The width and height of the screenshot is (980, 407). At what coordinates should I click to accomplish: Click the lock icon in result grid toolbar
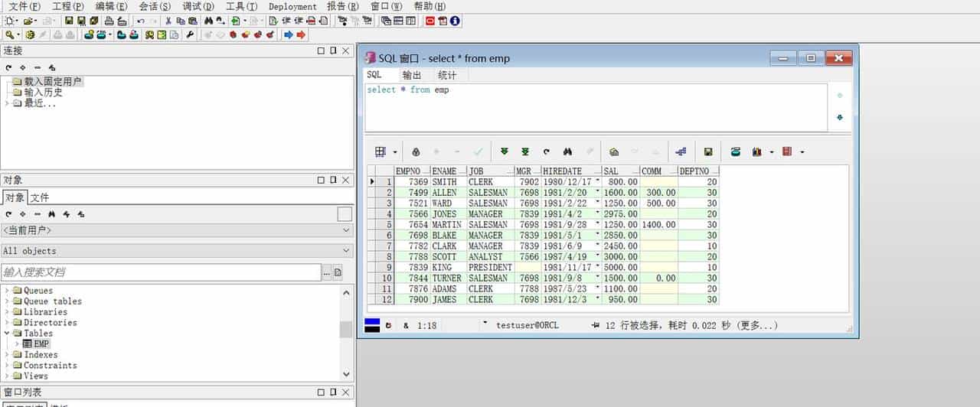[416, 151]
